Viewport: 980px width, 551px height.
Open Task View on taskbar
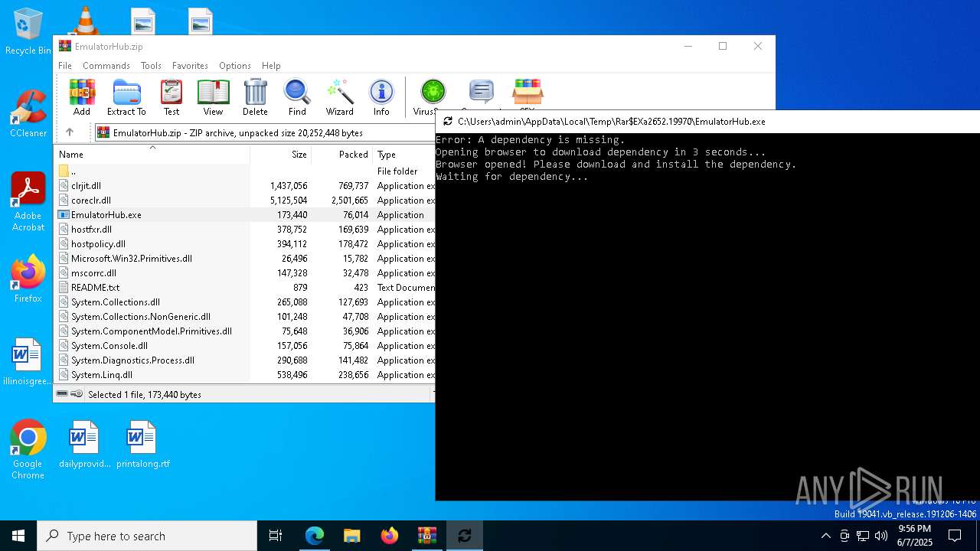(x=276, y=536)
